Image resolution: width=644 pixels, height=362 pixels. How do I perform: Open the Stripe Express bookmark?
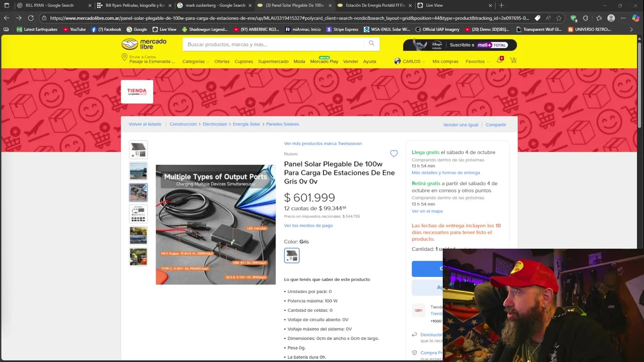pyautogui.click(x=343, y=29)
